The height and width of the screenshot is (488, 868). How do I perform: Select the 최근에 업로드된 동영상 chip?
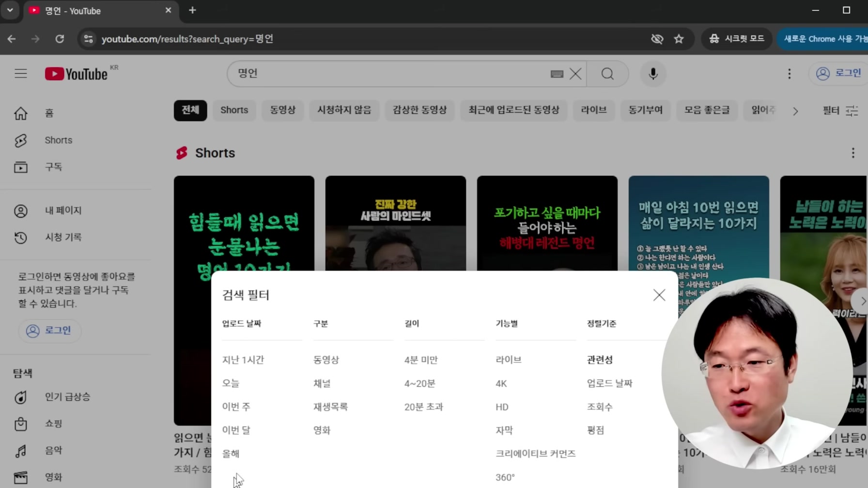point(513,110)
